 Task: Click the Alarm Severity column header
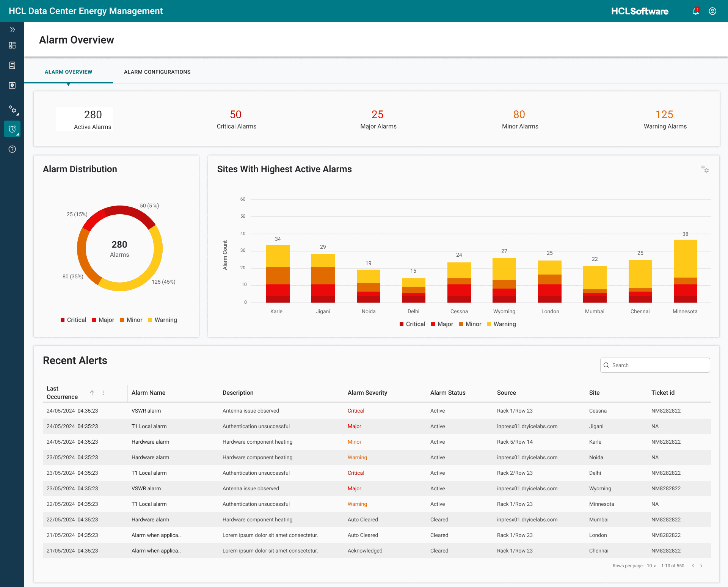coord(367,393)
